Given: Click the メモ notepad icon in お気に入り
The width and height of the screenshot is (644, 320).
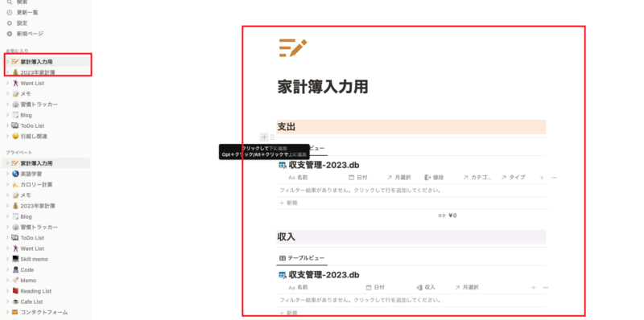Looking at the screenshot, I should [15, 94].
